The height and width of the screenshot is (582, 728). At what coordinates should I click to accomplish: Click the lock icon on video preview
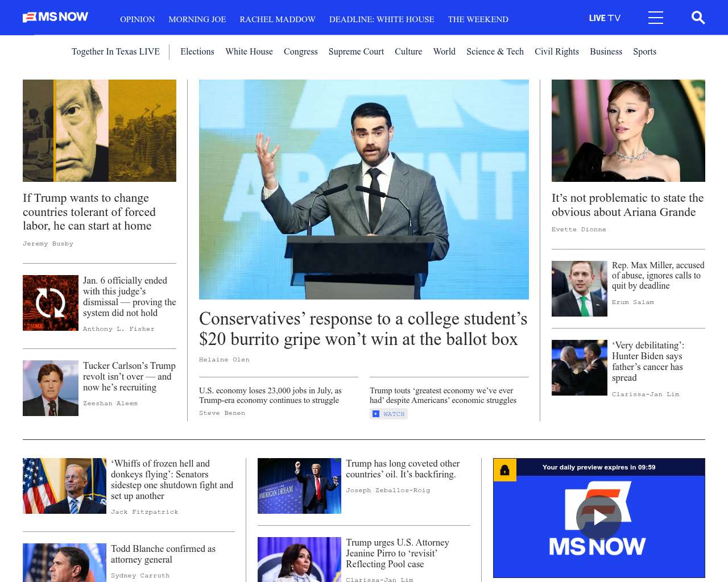pos(504,470)
